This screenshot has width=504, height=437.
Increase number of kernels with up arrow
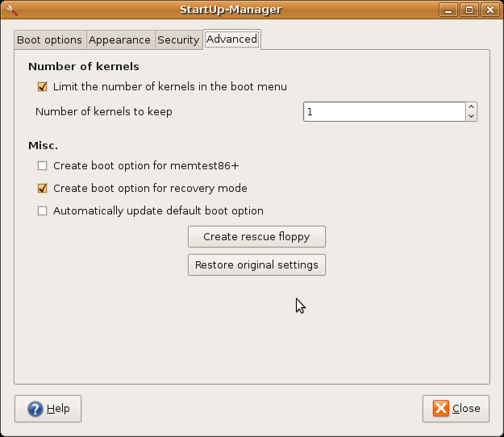pos(472,107)
